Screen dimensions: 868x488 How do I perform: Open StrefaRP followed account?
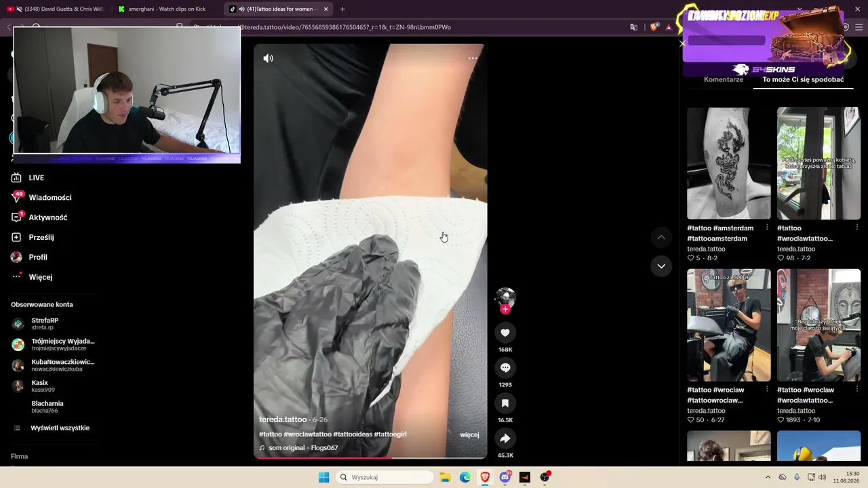point(45,324)
